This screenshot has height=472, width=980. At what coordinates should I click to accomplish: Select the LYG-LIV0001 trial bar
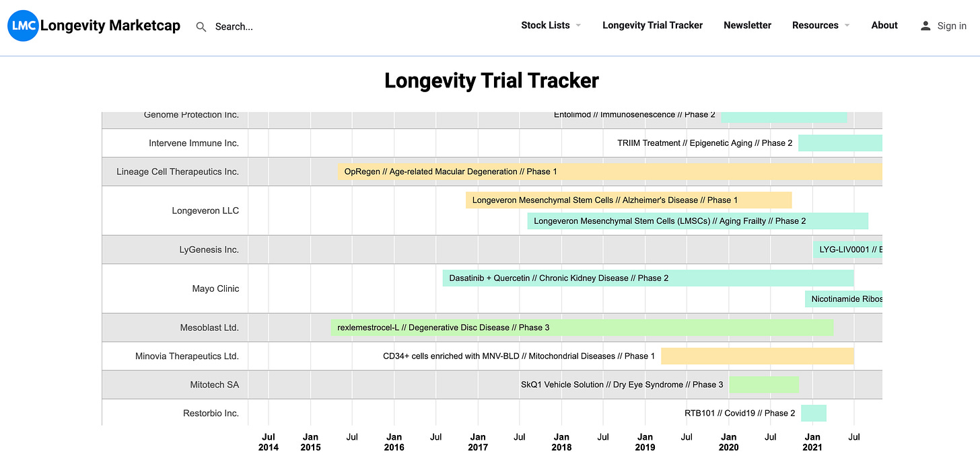coord(848,249)
